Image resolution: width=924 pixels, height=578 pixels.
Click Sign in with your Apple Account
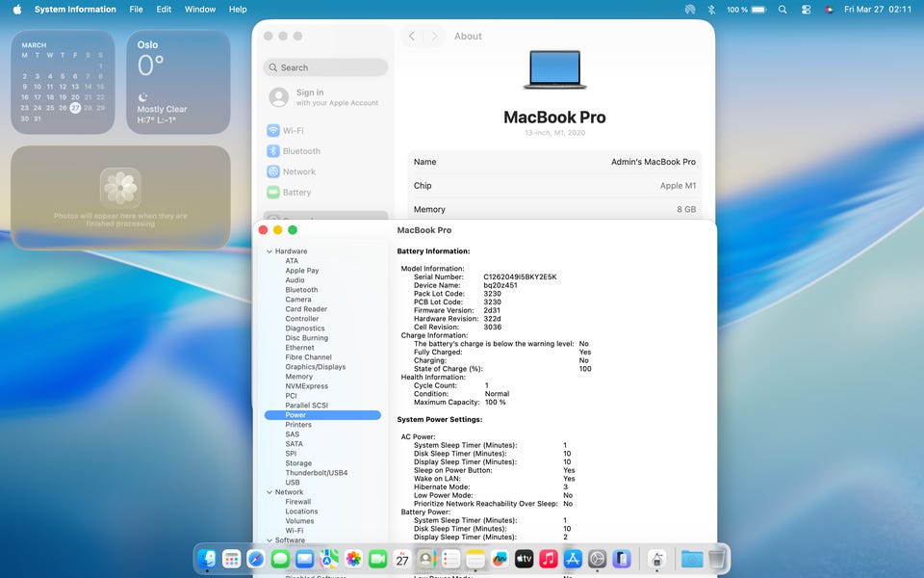tap(324, 97)
